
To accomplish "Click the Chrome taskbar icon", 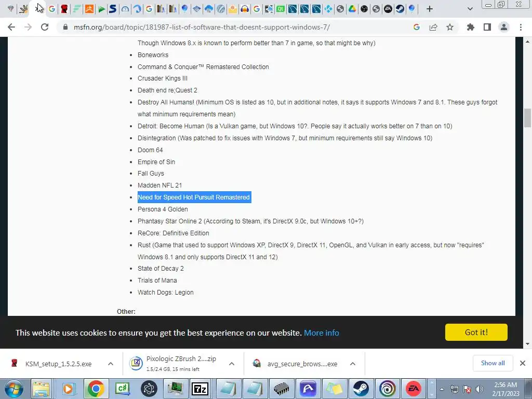I will [96, 389].
